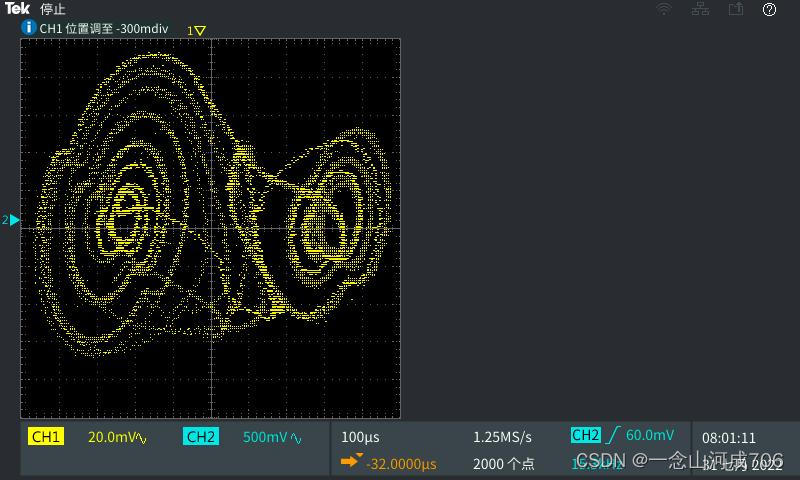Image resolution: width=800 pixels, height=480 pixels.
Task: Click CH1 AC coupling symbol after 20.0mV
Action: pos(142,439)
